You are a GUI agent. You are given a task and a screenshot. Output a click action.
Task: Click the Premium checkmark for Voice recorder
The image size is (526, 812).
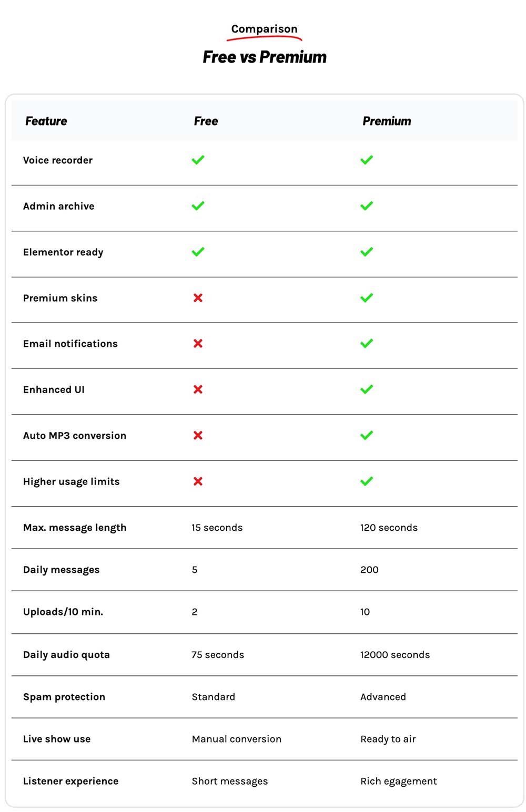pyautogui.click(x=367, y=160)
